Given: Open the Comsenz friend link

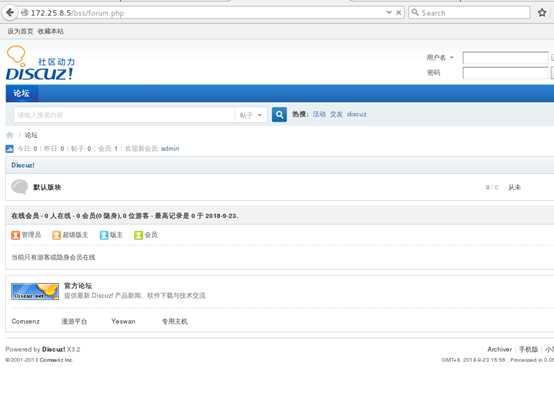Looking at the screenshot, I should [25, 321].
